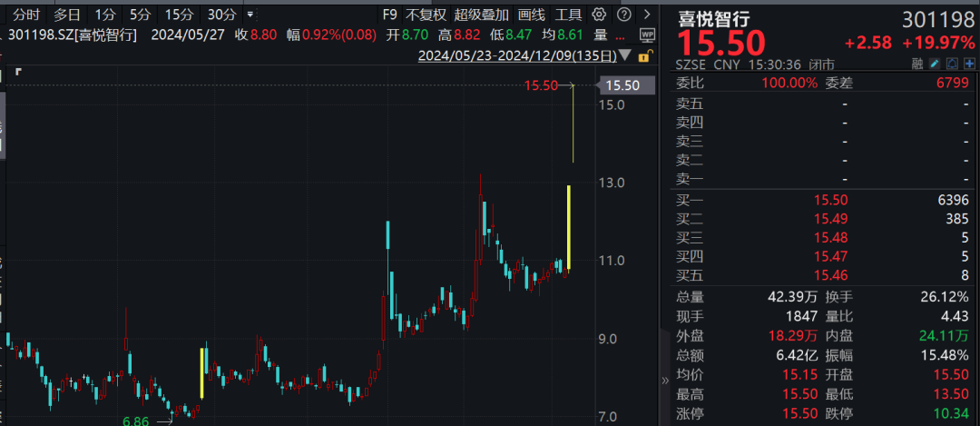Select the 1分 period tab

tap(104, 14)
